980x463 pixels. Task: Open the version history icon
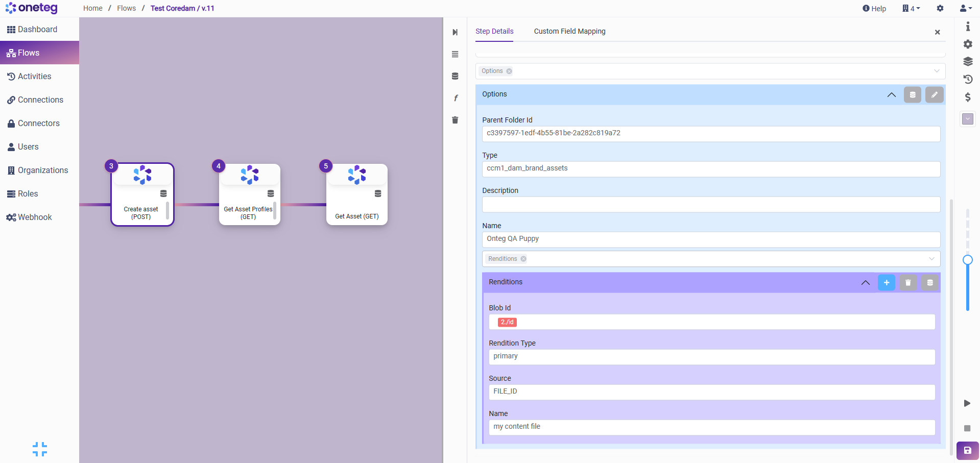point(968,79)
